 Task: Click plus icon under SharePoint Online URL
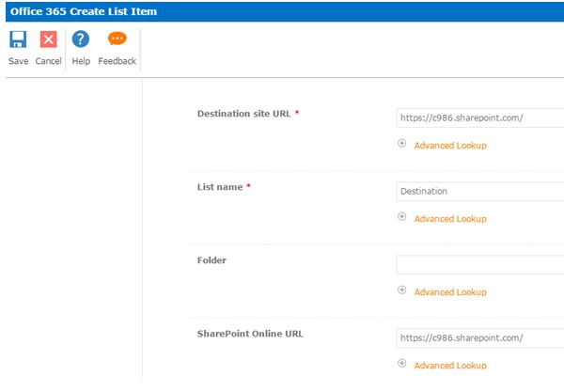[x=402, y=364]
